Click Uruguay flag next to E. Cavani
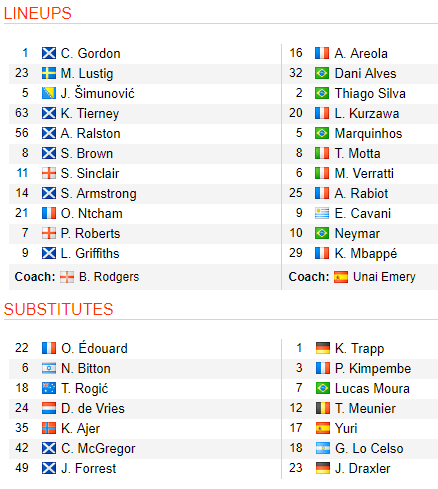 point(322,213)
